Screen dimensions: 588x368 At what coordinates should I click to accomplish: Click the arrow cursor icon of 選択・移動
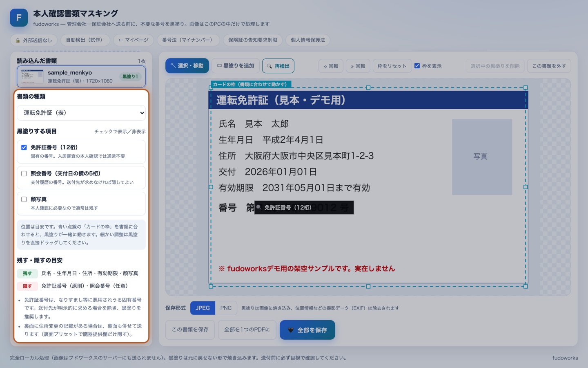tap(174, 65)
